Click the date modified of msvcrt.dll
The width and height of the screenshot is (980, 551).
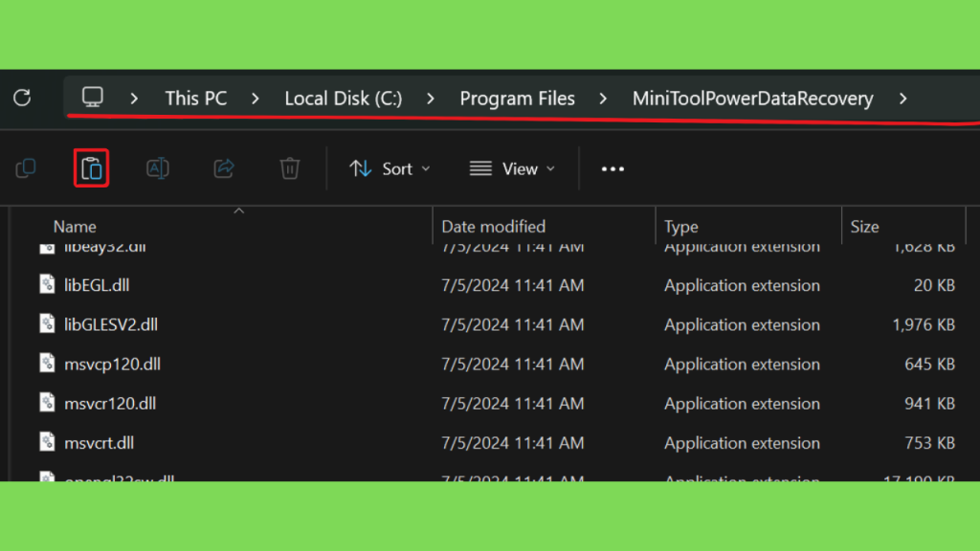[513, 442]
